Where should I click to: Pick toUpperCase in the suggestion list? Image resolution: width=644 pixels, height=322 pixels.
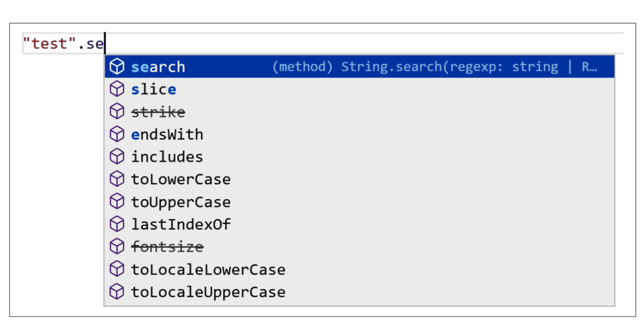pos(359,202)
